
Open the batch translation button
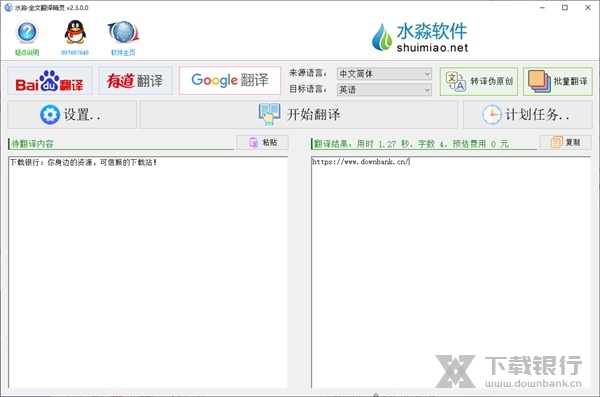(558, 81)
